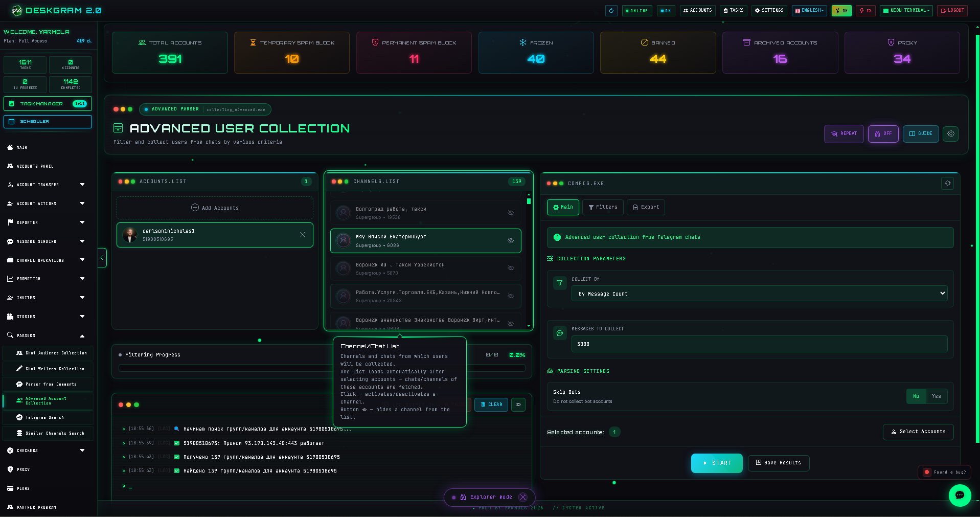Expand ACCOUNT TRANSFER in the sidebar

pyautogui.click(x=47, y=185)
